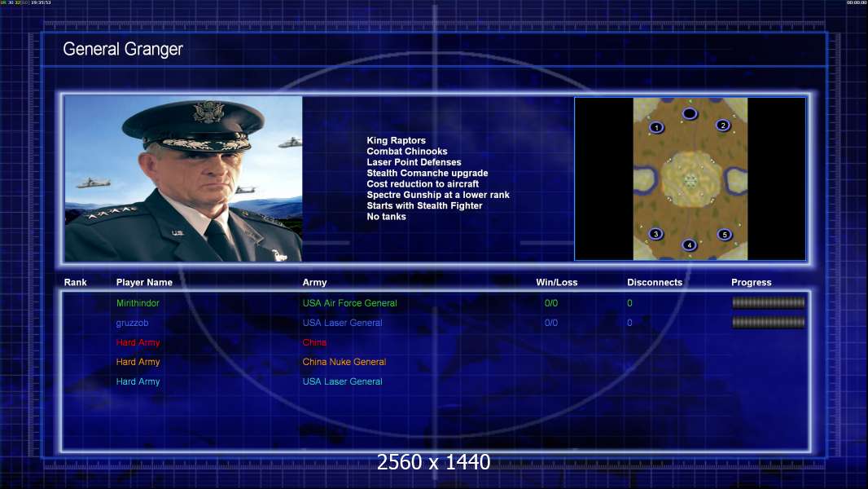This screenshot has height=489, width=868.
Task: Click start position 3 on the map
Action: [x=656, y=234]
